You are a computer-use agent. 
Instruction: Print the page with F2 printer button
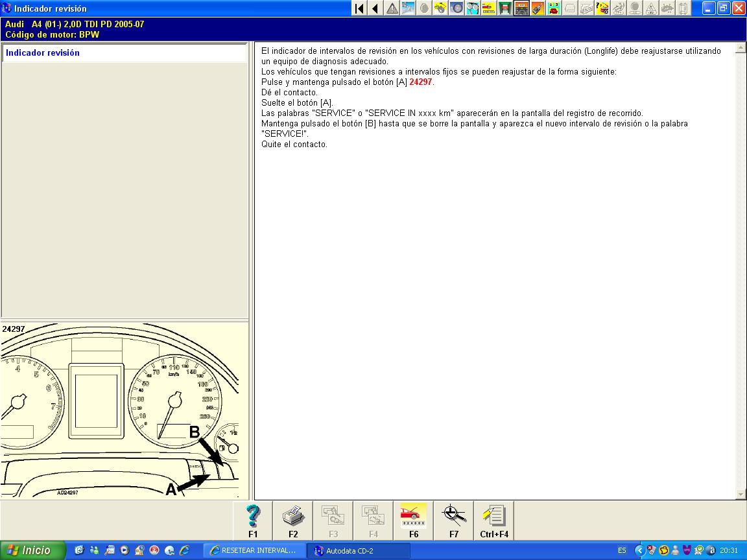pos(293,520)
